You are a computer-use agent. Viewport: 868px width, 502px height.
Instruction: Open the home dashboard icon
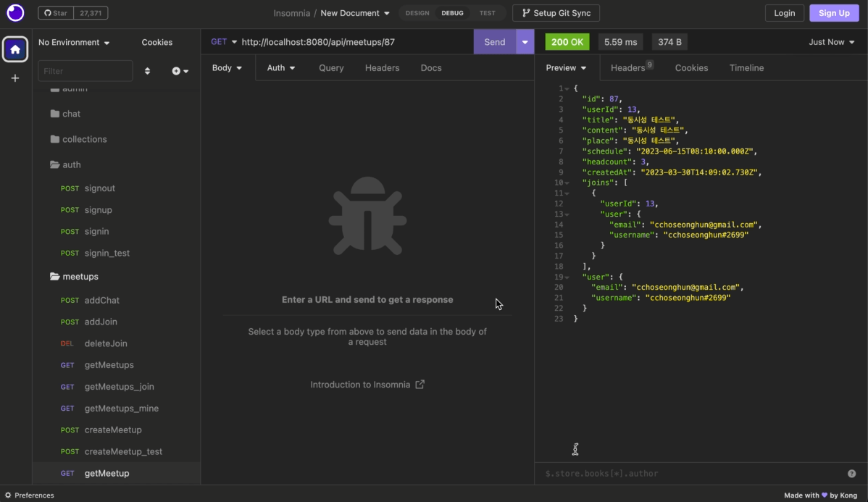(15, 49)
